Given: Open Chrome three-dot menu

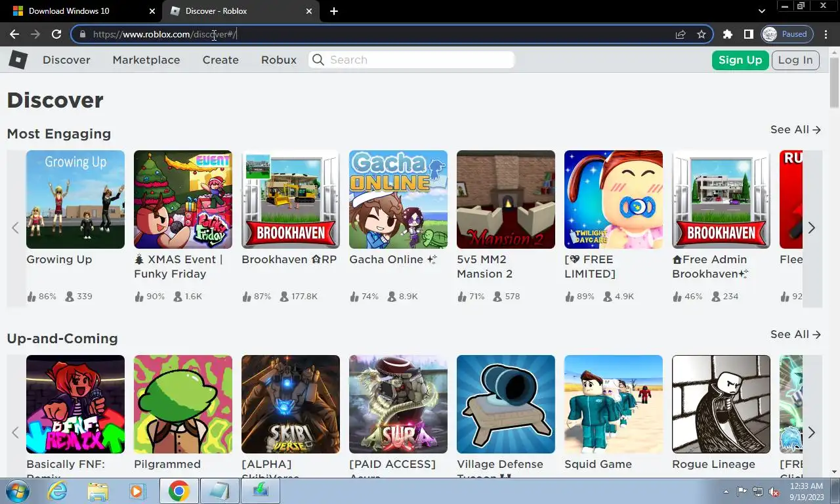Looking at the screenshot, I should point(826,34).
